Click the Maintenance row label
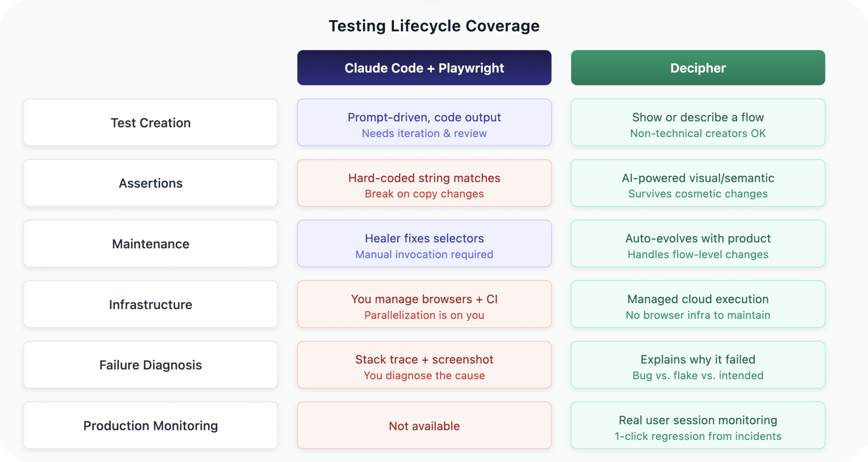 150,244
